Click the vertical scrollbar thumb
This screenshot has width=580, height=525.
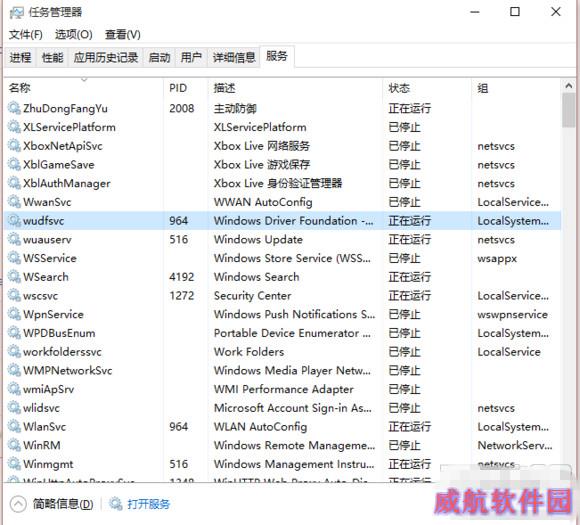pos(569,110)
